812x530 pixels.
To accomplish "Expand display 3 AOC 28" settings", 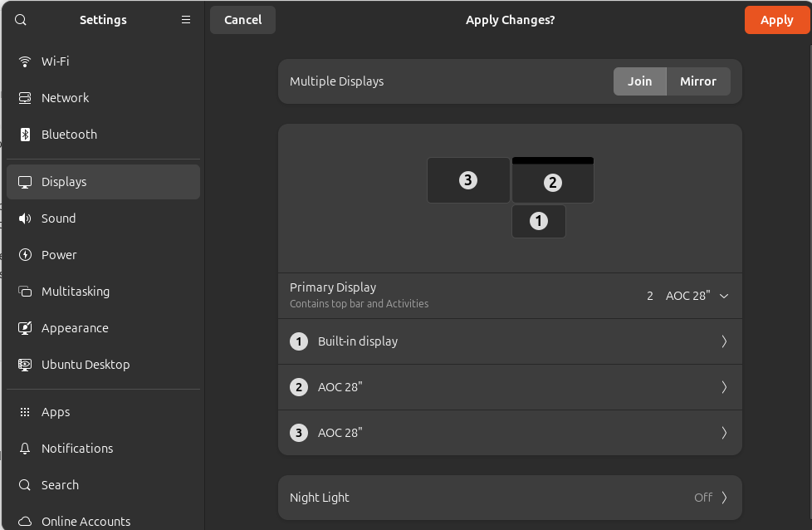I will (x=509, y=433).
